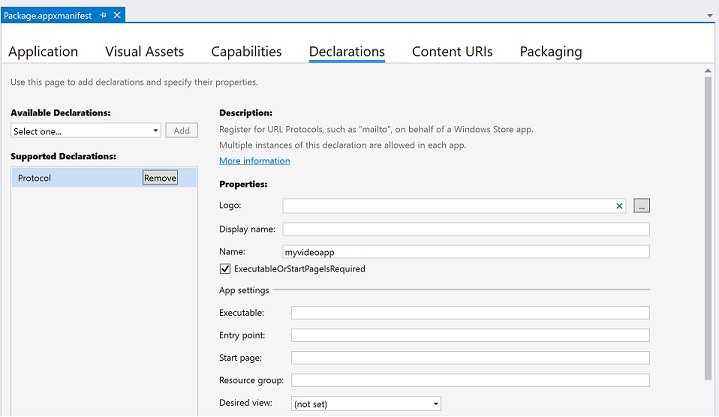The width and height of the screenshot is (719, 417).
Task: Remove the Protocol declaration
Action: [x=160, y=178]
